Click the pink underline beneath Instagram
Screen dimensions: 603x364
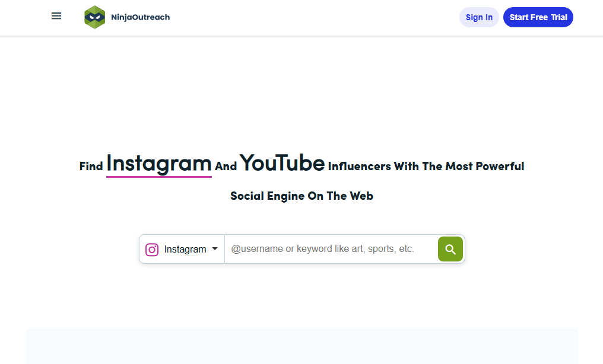point(158,176)
